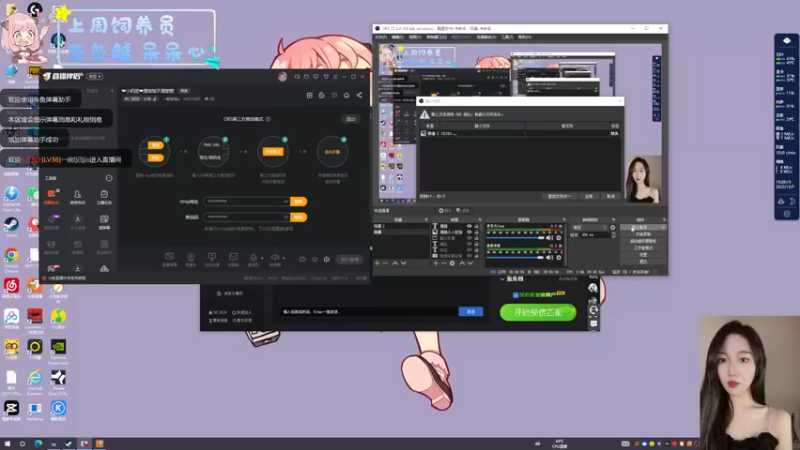Open toolbox manage circle icon in companion sidebar

109,178
